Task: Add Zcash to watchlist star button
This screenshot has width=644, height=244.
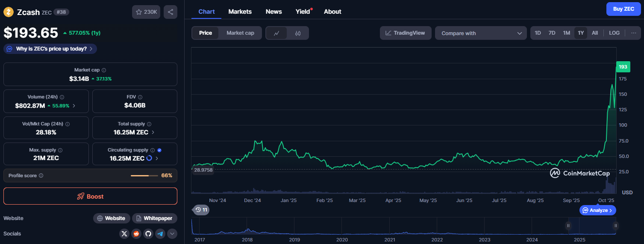Action: pos(146,12)
